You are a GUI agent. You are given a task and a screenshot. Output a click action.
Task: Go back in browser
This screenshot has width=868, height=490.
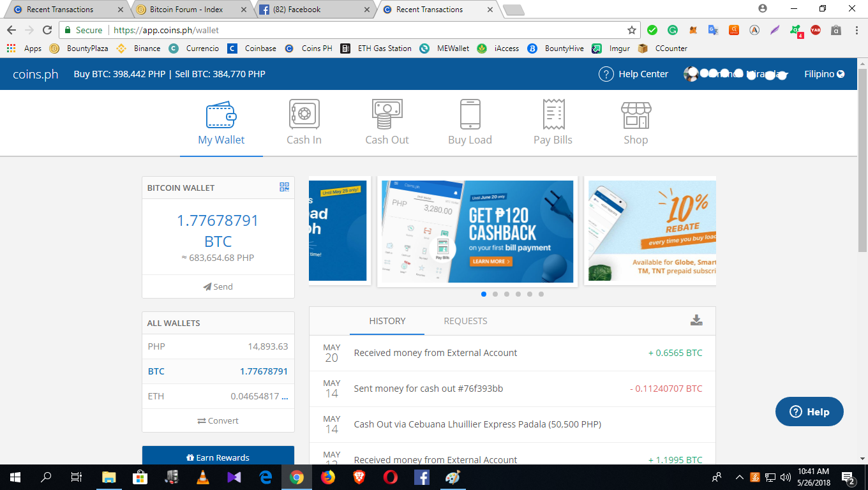pos(11,30)
